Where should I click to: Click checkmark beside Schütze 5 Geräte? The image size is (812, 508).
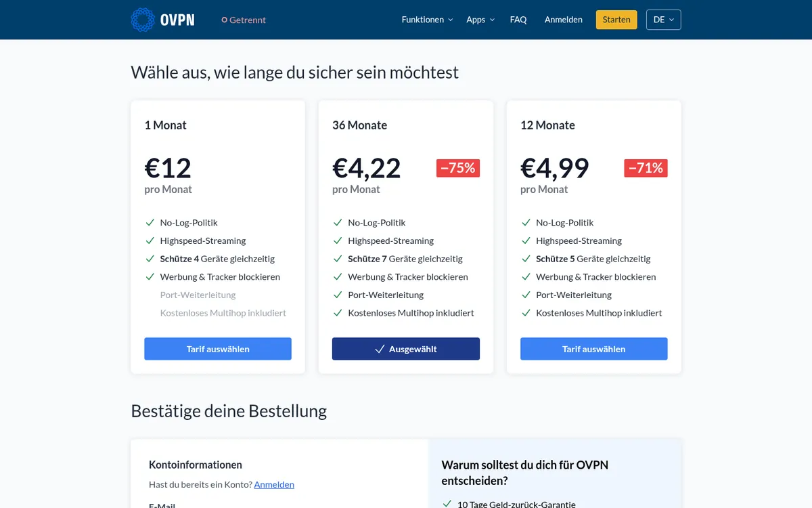point(526,259)
